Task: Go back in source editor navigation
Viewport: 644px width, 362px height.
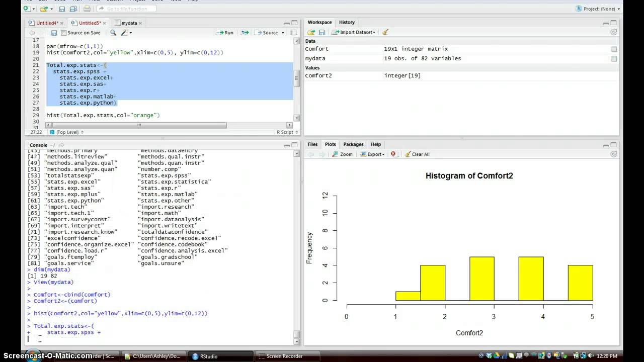Action: tap(32, 33)
